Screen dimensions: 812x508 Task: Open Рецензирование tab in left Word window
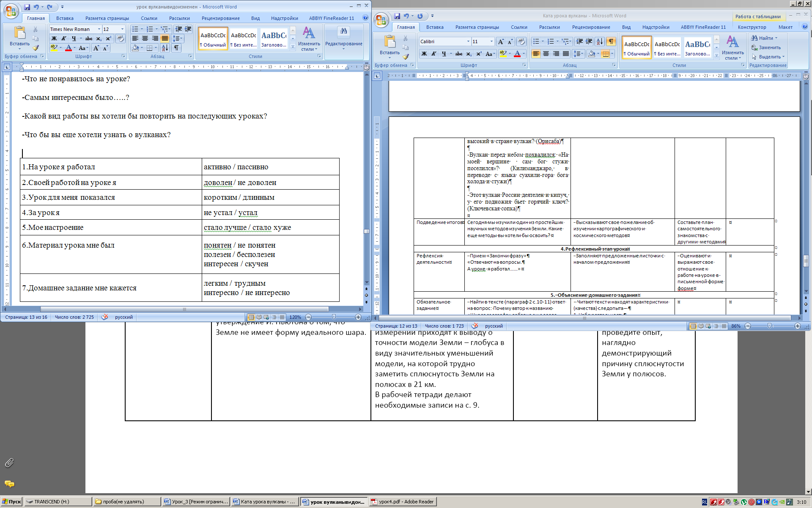(220, 18)
